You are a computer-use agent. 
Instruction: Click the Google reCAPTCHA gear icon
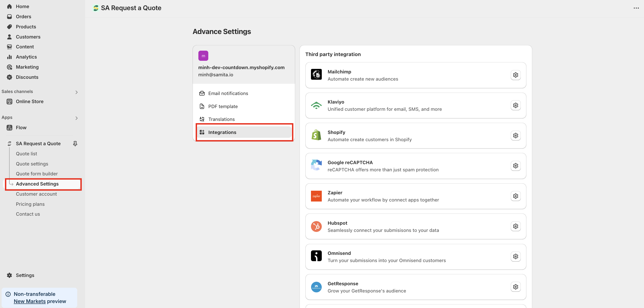point(515,166)
